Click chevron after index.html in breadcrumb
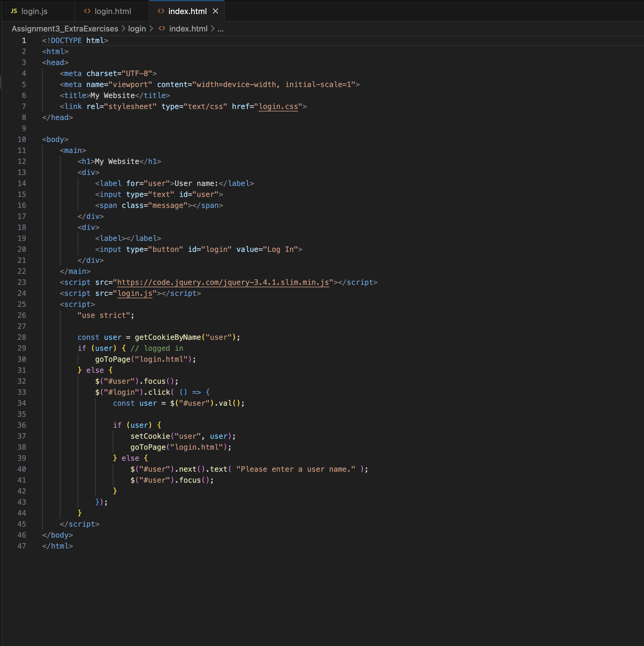The height and width of the screenshot is (646, 644). (x=213, y=29)
